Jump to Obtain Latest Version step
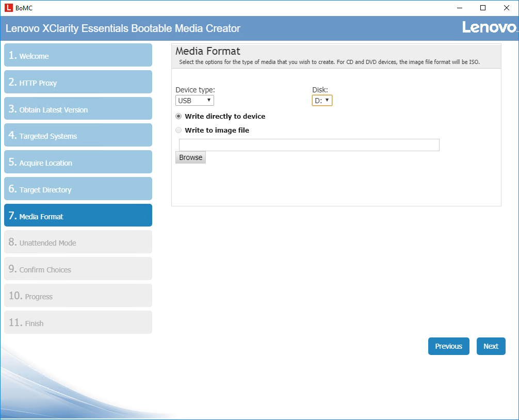The image size is (519, 420). [78, 109]
